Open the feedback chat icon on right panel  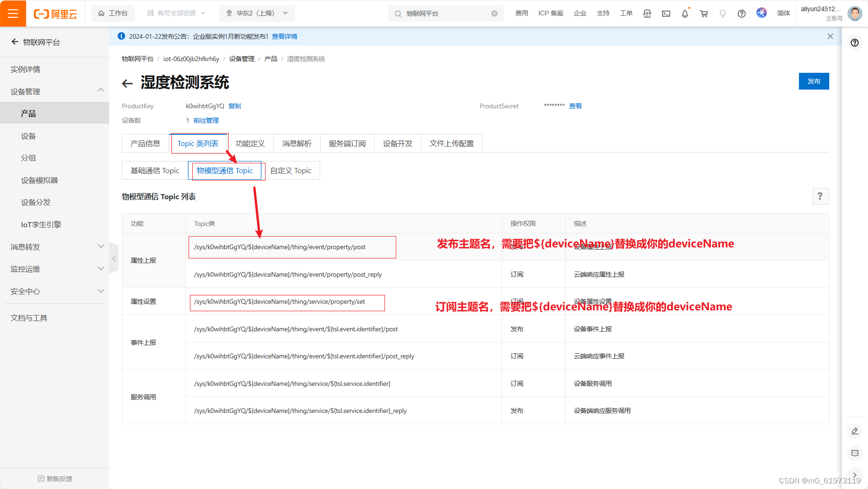tap(855, 453)
